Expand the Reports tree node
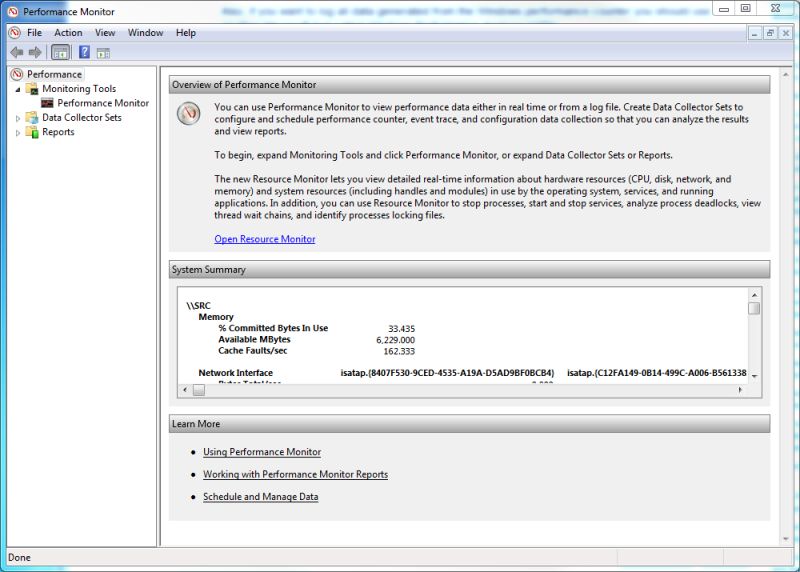Viewport: 800px width, 572px height. coord(18,133)
